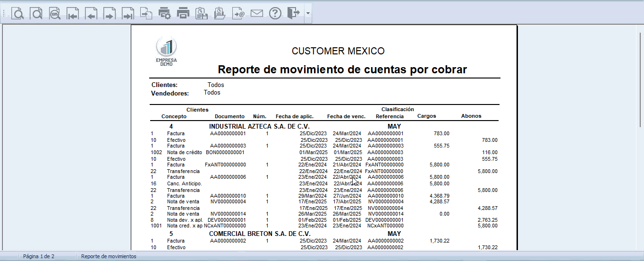644x261 pixels.
Task: Open saved report folder icon
Action: click(220, 13)
